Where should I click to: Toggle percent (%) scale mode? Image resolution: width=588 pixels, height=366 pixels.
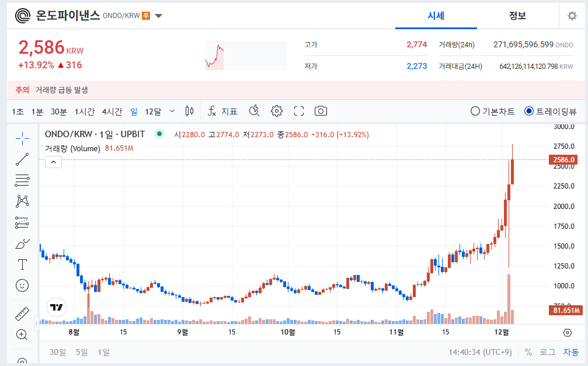pos(528,352)
